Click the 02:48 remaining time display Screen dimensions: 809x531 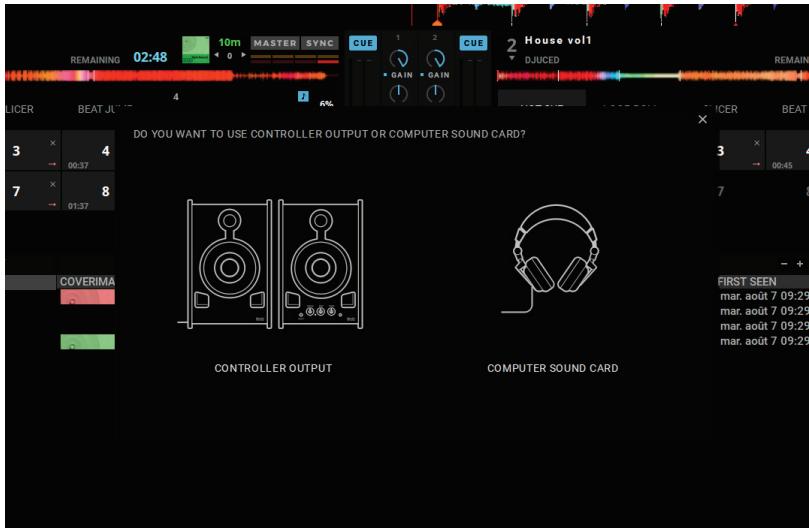(x=150, y=57)
